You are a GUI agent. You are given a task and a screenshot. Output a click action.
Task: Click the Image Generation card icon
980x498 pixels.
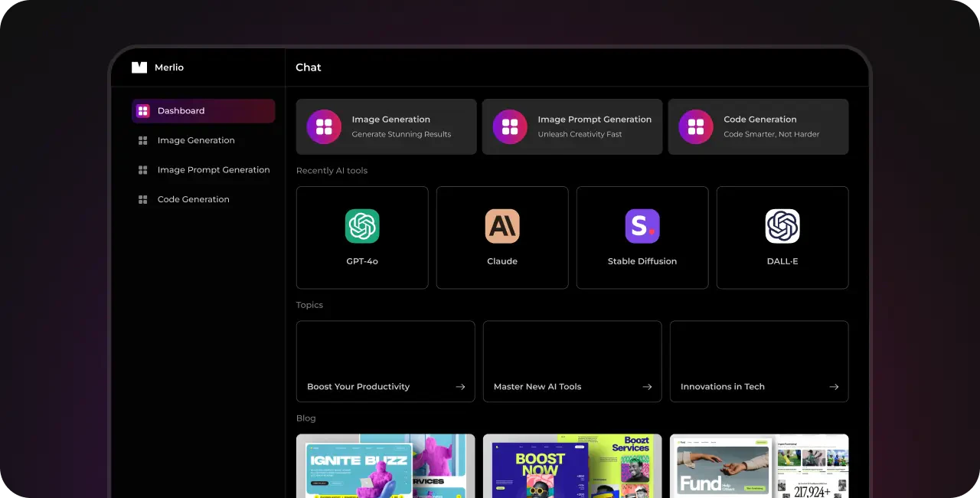tap(324, 126)
